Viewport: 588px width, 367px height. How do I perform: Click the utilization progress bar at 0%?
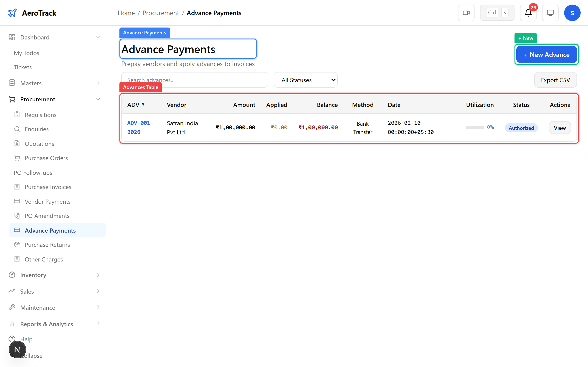coord(475,127)
